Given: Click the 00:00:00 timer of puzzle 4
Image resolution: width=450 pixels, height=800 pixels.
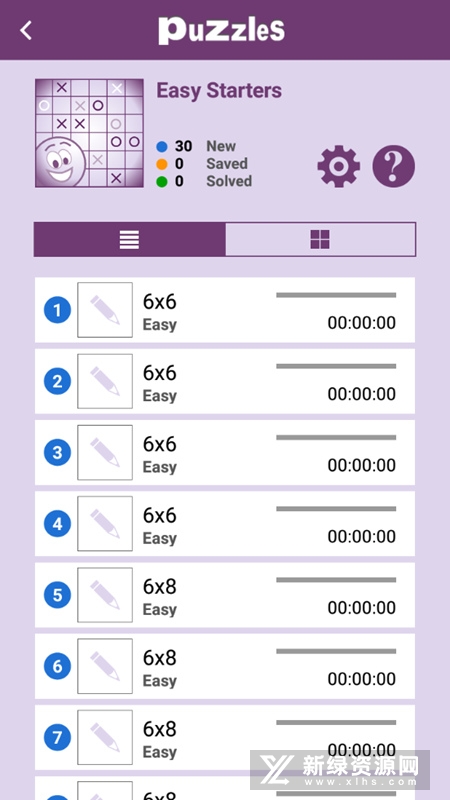Looking at the screenshot, I should tap(362, 536).
